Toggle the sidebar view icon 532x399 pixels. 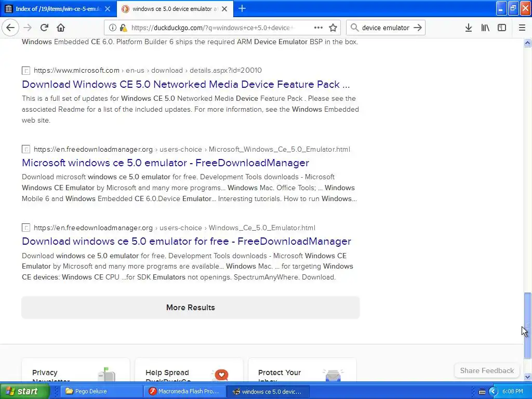click(x=502, y=28)
